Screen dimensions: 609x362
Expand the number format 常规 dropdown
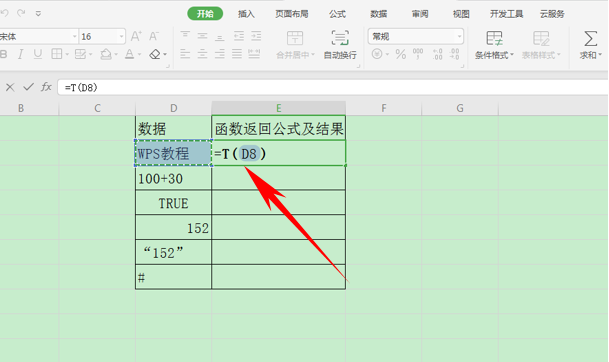point(459,37)
